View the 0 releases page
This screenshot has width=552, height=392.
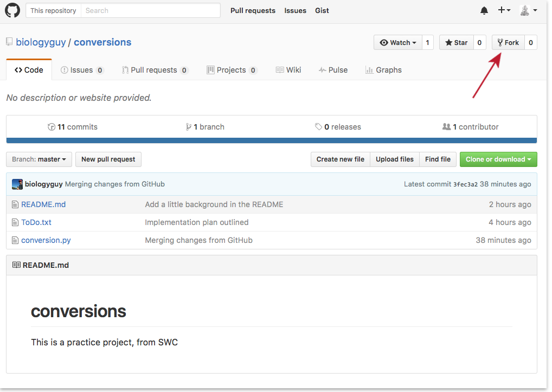point(338,127)
